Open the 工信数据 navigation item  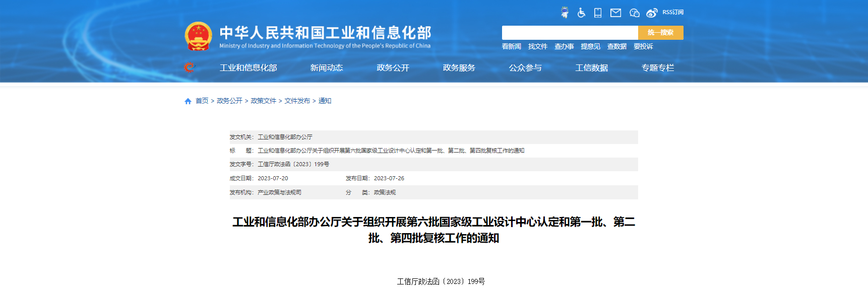591,67
